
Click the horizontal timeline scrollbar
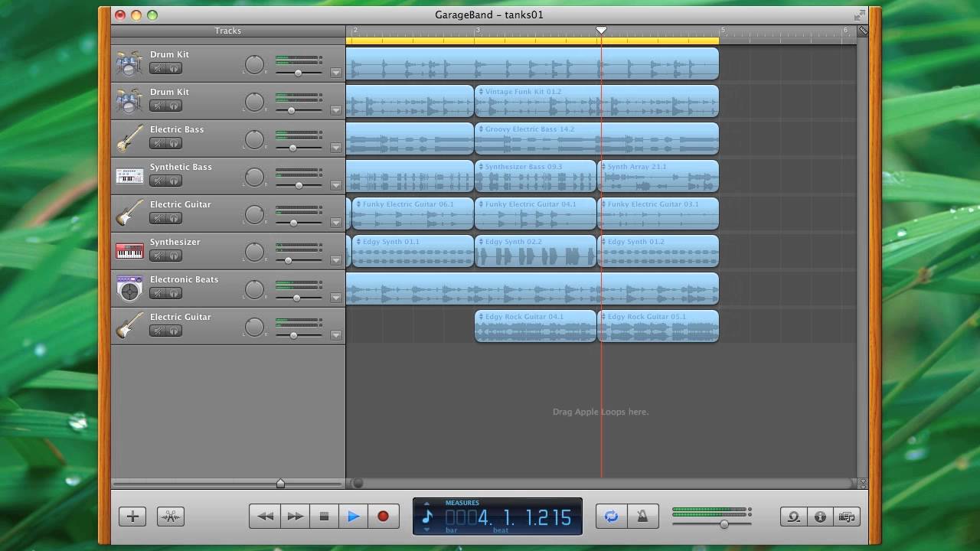601,483
